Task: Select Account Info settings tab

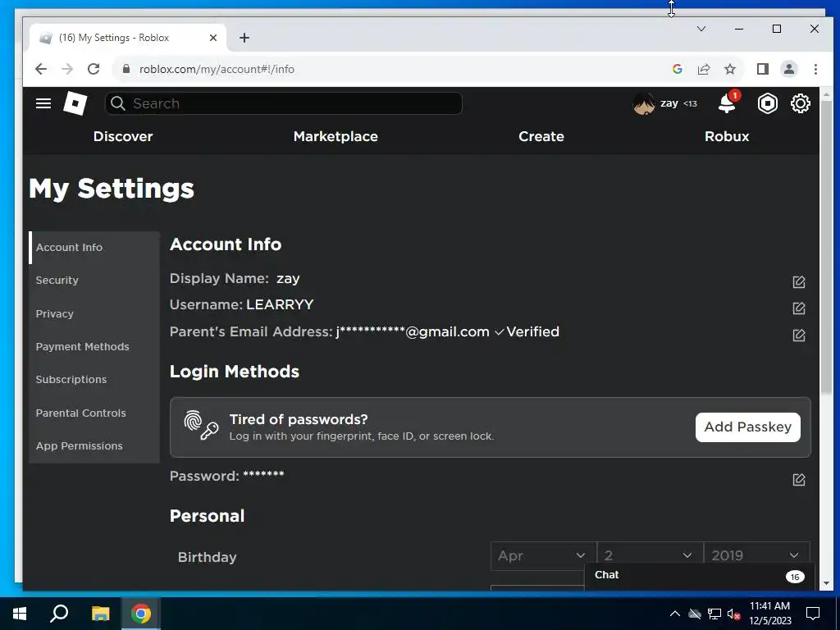Action: [94, 248]
